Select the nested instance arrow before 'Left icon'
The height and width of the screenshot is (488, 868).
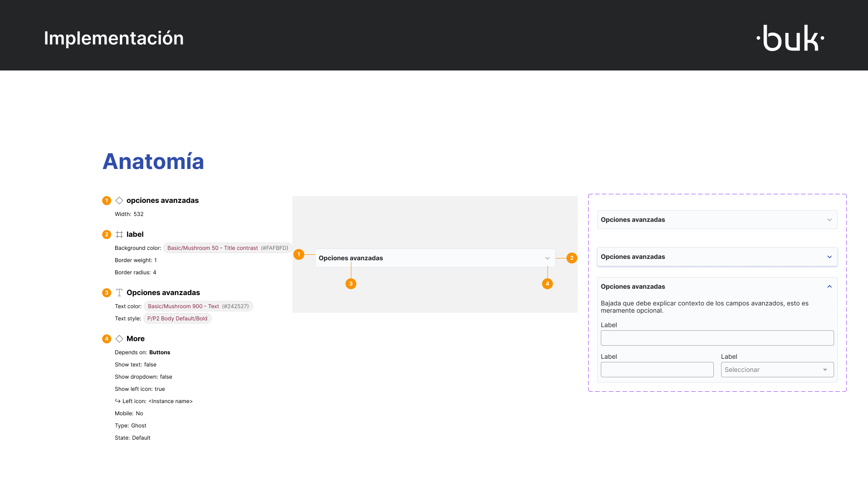pos(118,401)
